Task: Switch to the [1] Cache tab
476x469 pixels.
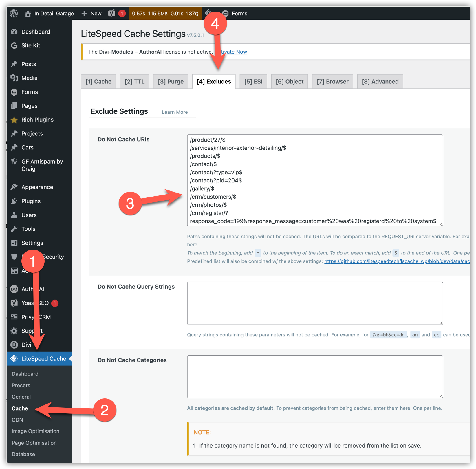Action: pos(98,82)
